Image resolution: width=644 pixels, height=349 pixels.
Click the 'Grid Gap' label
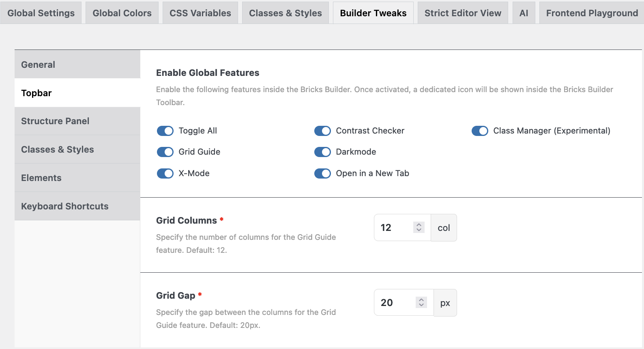click(176, 295)
